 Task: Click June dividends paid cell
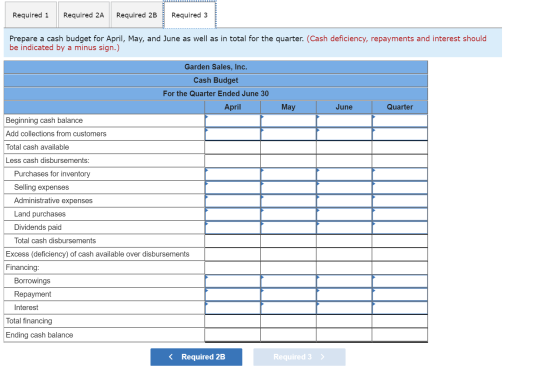(x=344, y=228)
